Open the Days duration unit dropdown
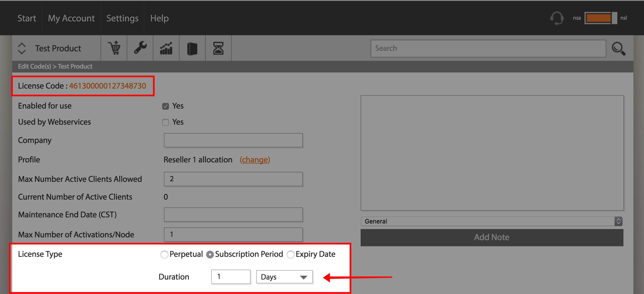Screen dimensions: 644x294 pyautogui.click(x=284, y=277)
